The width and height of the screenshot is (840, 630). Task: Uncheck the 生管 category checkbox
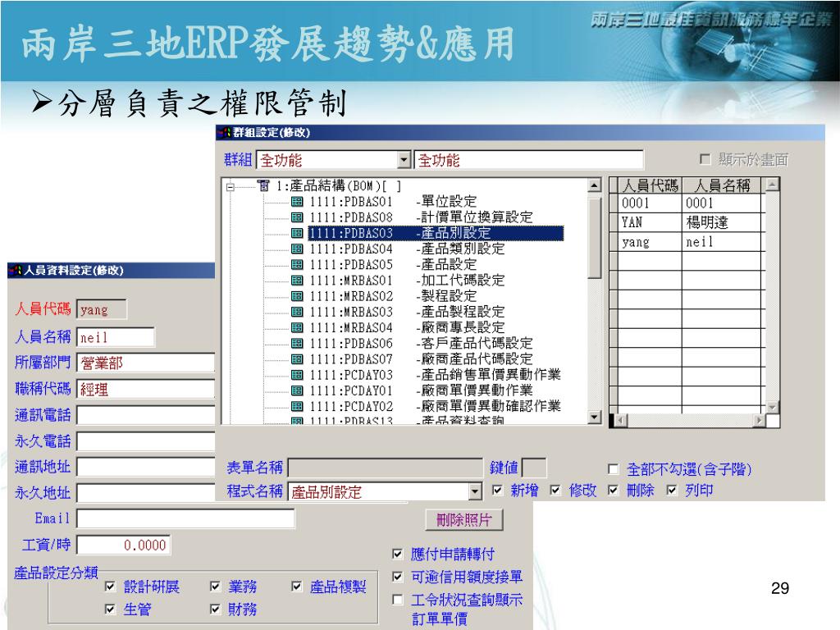[x=111, y=609]
